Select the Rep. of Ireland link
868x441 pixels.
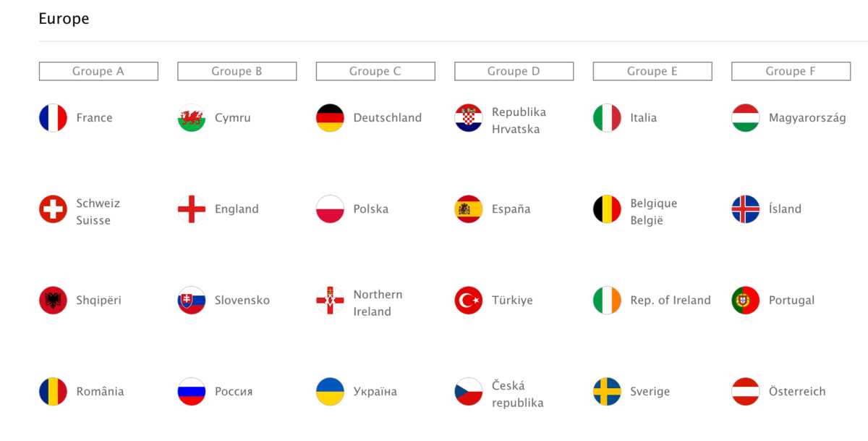671,301
